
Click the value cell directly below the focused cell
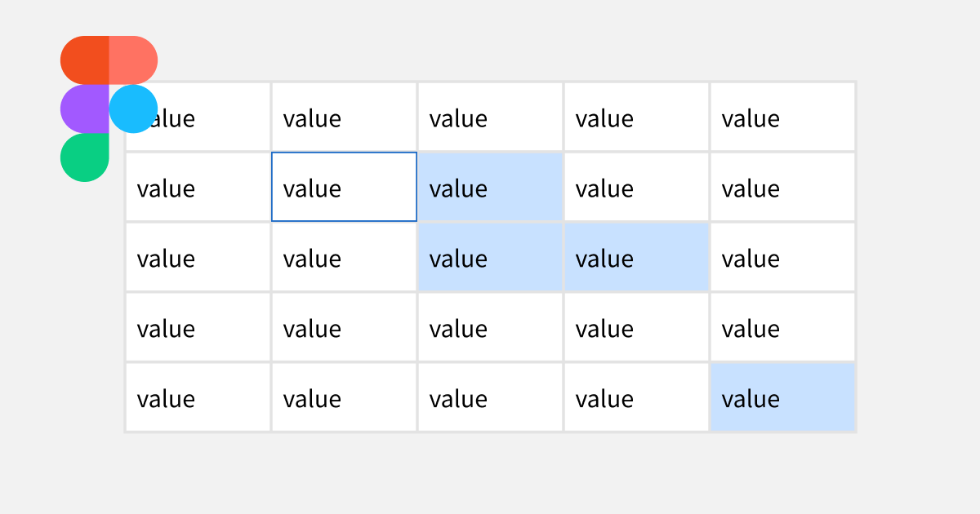[x=343, y=257]
